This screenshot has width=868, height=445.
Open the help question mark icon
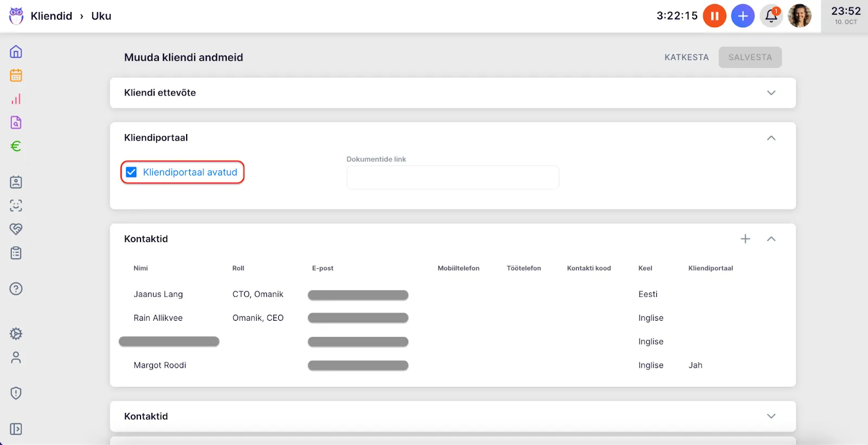16,289
